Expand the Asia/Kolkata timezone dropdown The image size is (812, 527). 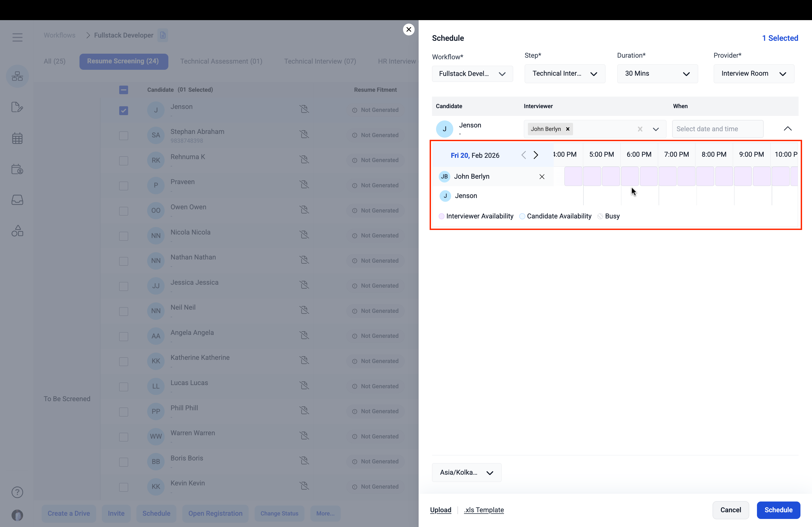[x=466, y=473]
